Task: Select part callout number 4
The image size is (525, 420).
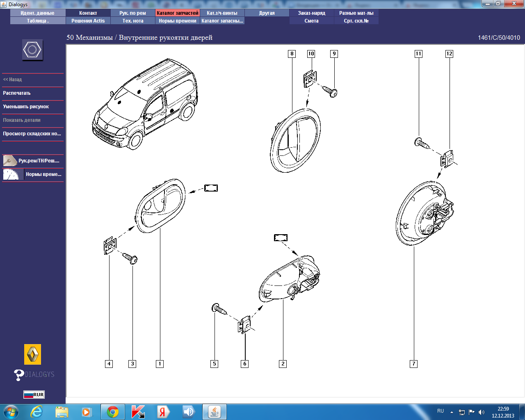Action: 109,364
